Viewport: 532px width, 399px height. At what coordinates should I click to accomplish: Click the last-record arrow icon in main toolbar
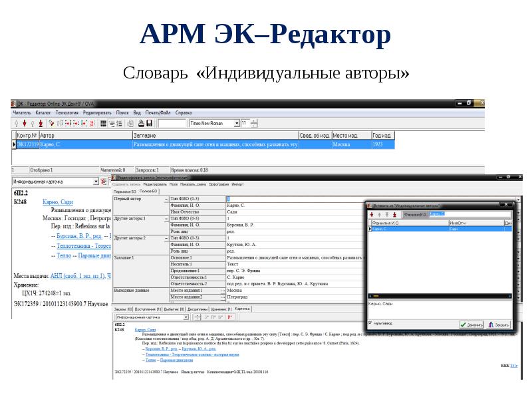tap(41, 123)
